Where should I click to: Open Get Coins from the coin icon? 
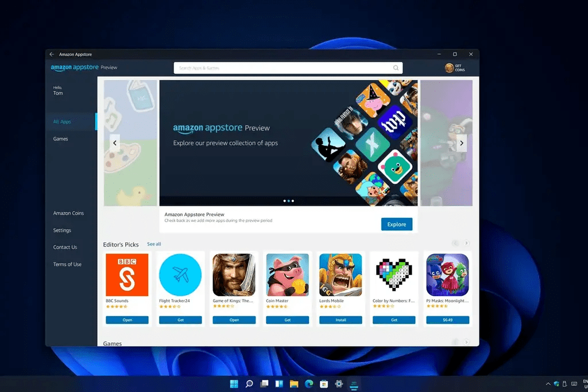coord(449,68)
